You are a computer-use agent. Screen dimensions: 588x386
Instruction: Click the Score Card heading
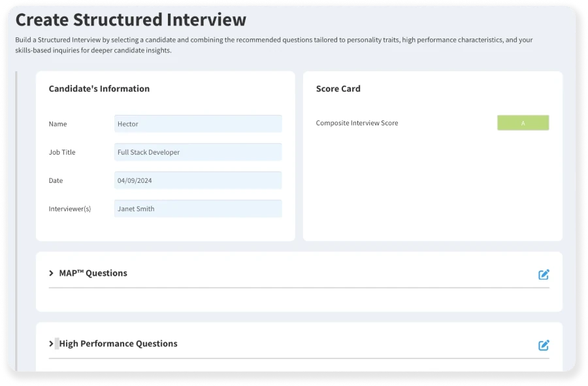tap(338, 89)
